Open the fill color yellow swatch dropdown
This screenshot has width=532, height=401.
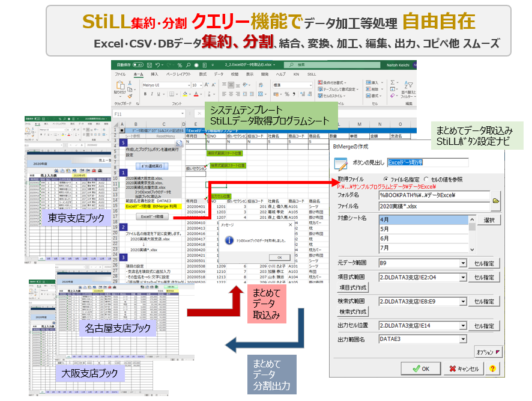coord(190,94)
